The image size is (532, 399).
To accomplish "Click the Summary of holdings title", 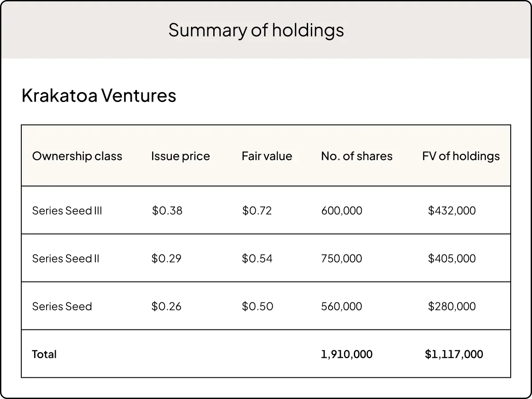I will (x=256, y=30).
